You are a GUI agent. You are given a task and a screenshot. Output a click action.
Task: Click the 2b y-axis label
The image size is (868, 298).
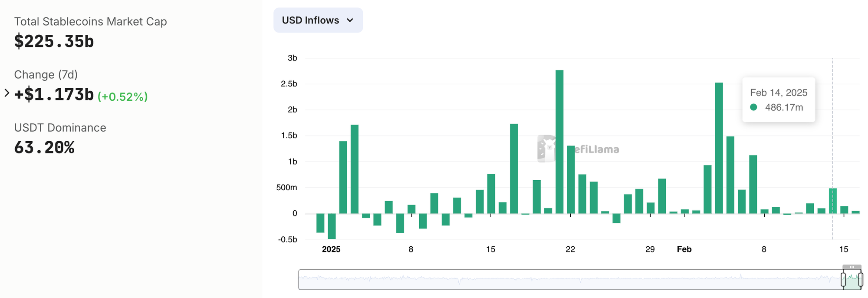tap(293, 109)
